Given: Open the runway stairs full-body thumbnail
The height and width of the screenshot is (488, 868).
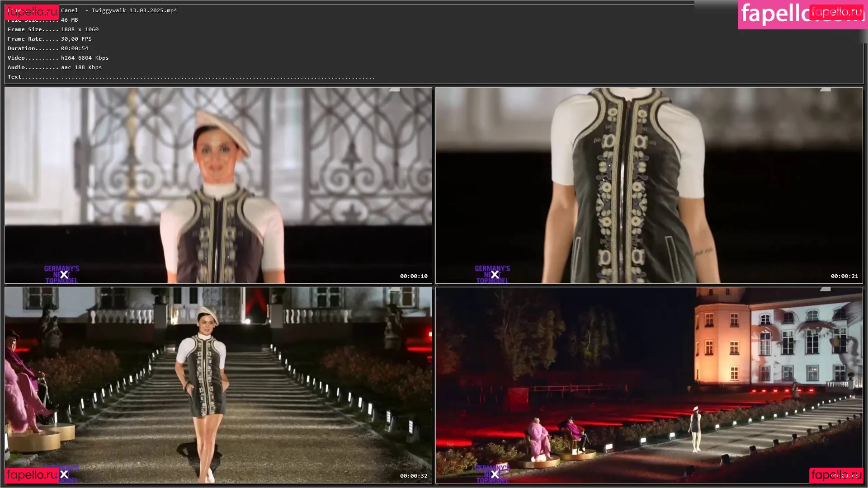Looking at the screenshot, I should 218,385.
